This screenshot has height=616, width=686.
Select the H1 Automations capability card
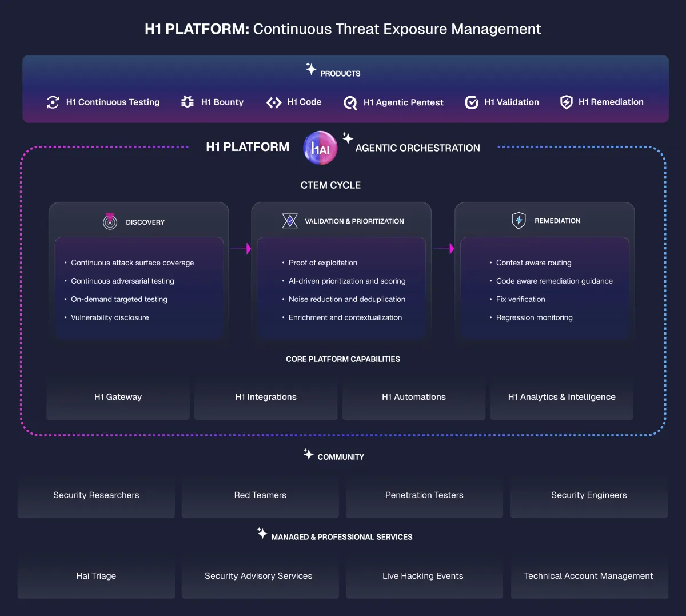pos(414,397)
